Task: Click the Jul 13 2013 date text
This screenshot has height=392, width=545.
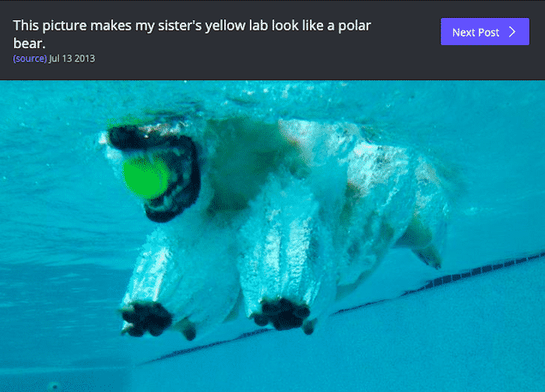Action: point(72,58)
